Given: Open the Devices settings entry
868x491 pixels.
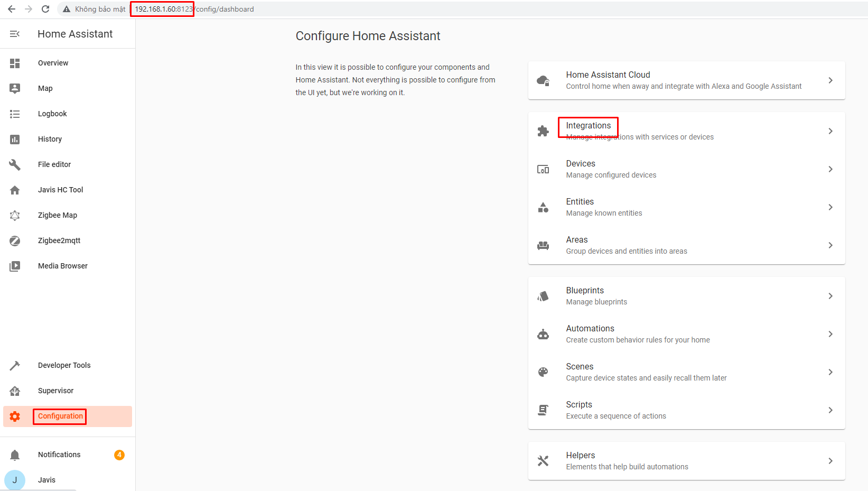Looking at the screenshot, I should [x=687, y=169].
